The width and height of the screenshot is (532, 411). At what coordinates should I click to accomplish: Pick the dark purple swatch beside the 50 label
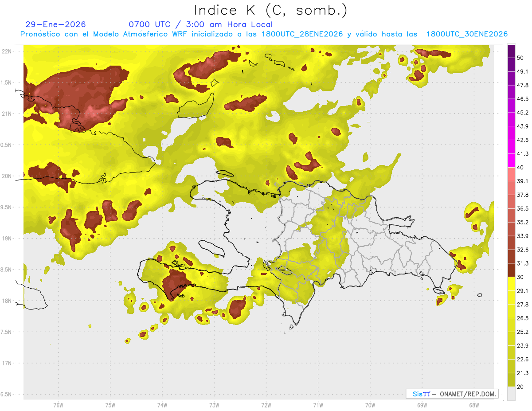pyautogui.click(x=511, y=51)
